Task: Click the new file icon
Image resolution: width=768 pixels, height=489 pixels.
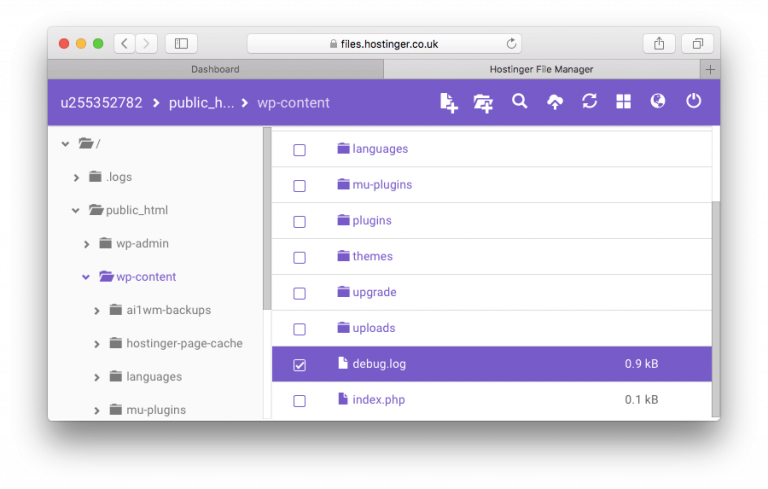Action: click(x=448, y=102)
